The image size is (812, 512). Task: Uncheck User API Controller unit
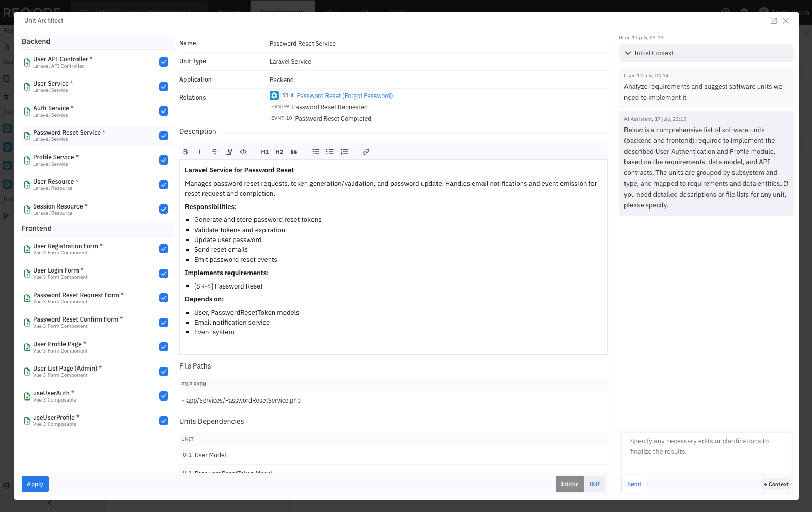point(164,62)
